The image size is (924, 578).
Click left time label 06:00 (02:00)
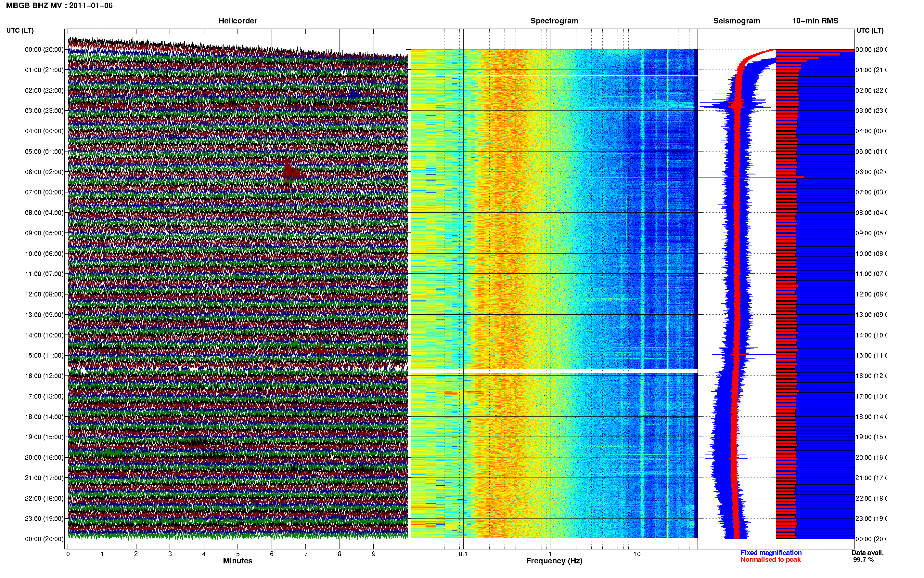coord(44,172)
